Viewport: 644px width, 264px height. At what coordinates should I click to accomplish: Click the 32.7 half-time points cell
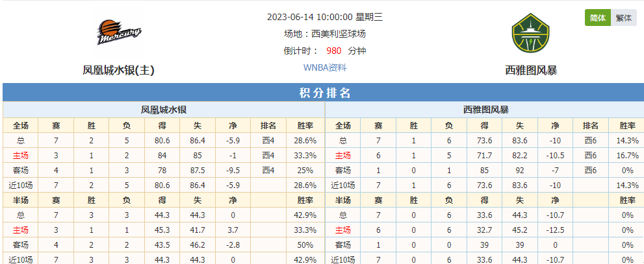point(484,230)
